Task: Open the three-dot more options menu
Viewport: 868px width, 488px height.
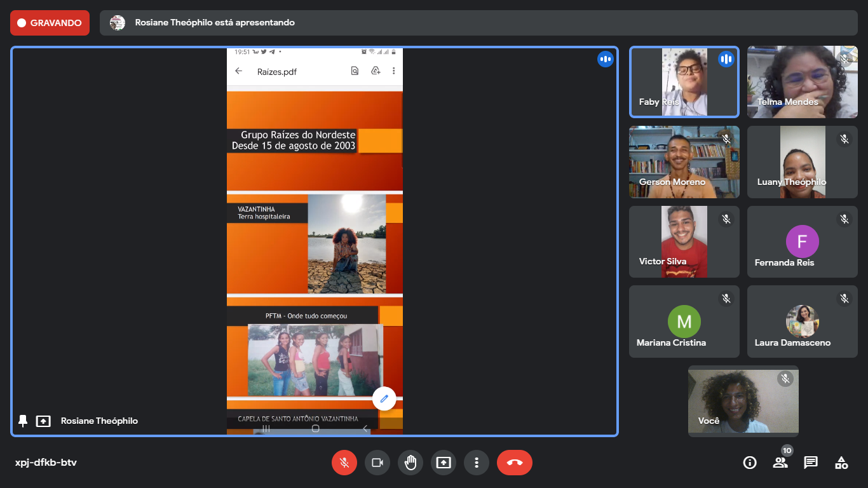Action: [477, 463]
